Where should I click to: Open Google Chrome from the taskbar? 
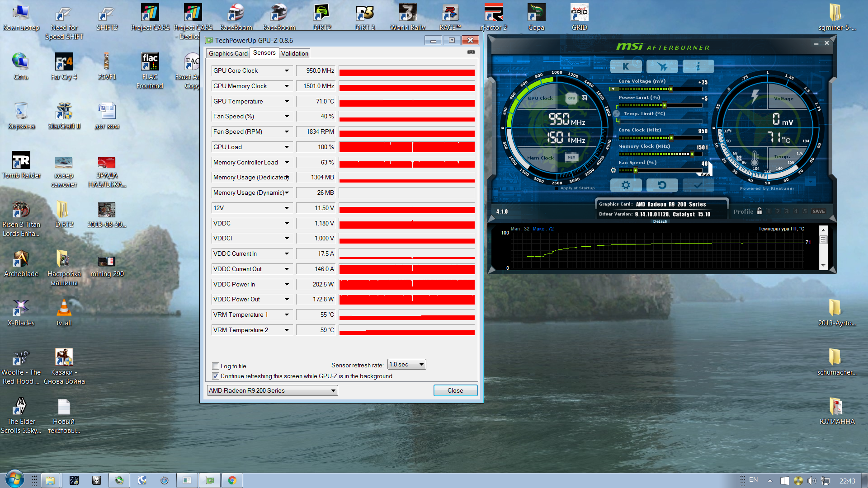click(x=232, y=480)
